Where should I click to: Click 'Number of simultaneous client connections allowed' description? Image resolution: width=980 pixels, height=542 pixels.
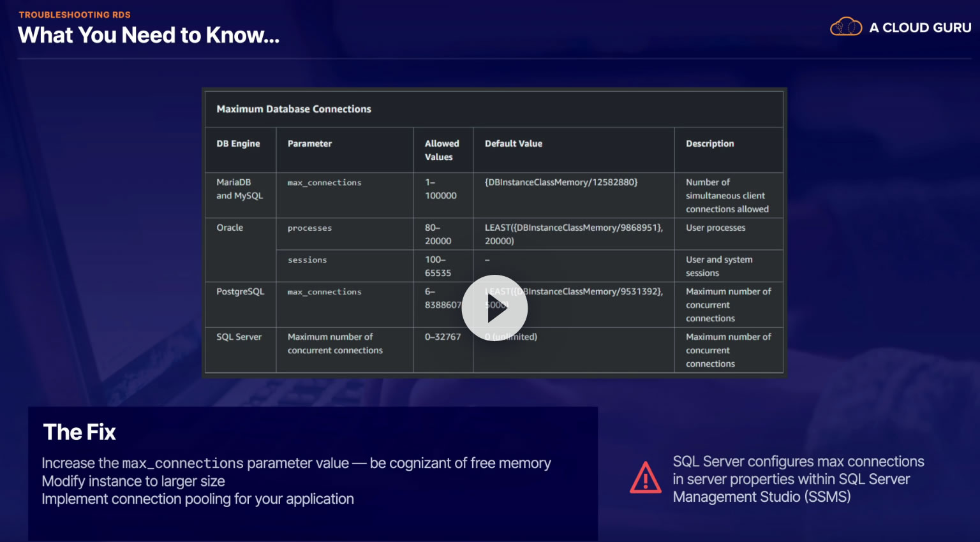[x=727, y=195]
